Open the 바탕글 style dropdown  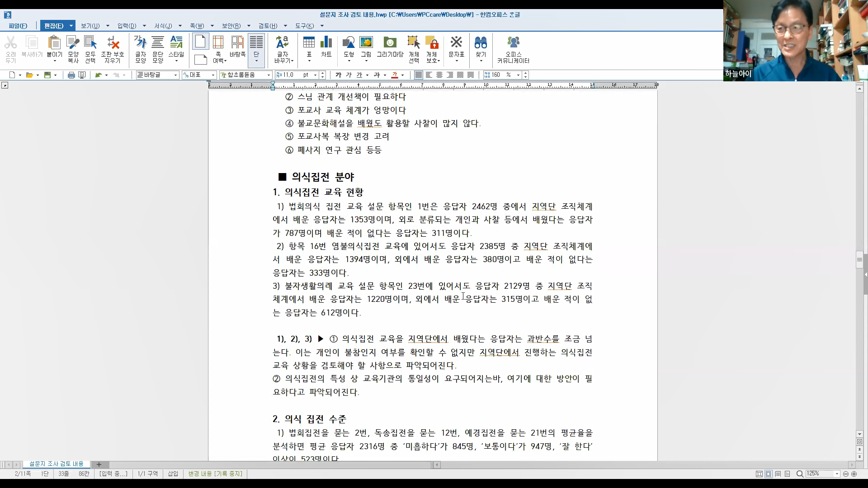click(175, 75)
